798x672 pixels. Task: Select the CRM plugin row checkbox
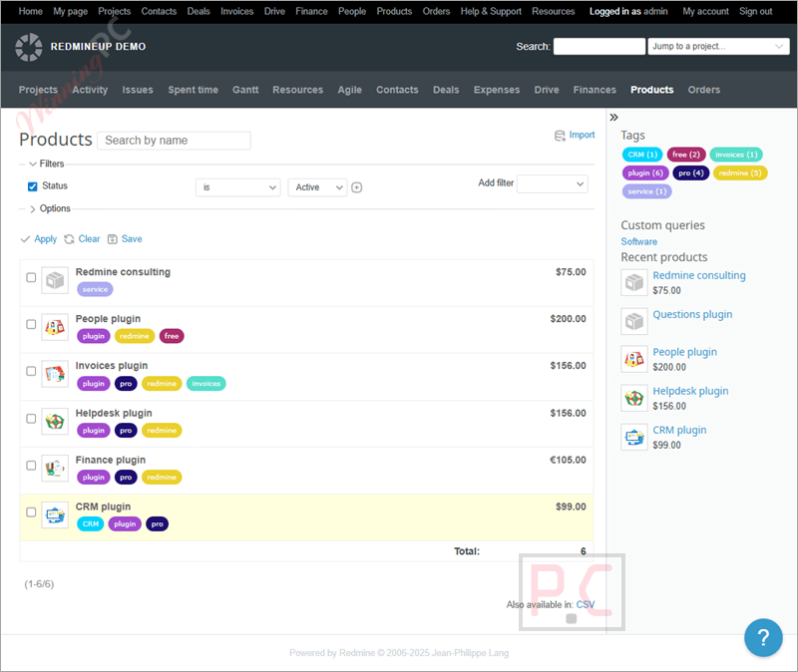click(31, 512)
